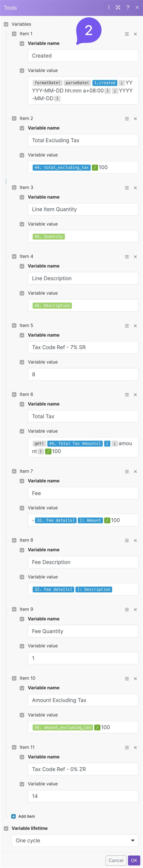
Task: Delete Item 10 variable
Action: [x=135, y=679]
